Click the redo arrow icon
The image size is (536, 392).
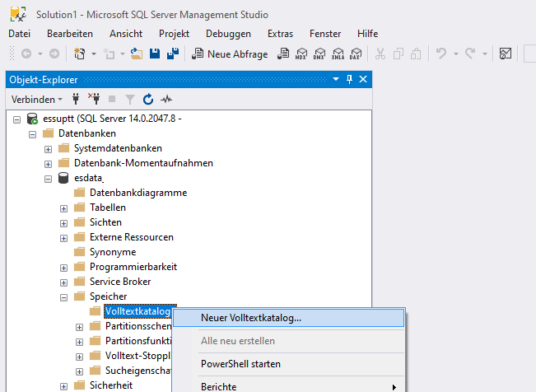tap(470, 54)
